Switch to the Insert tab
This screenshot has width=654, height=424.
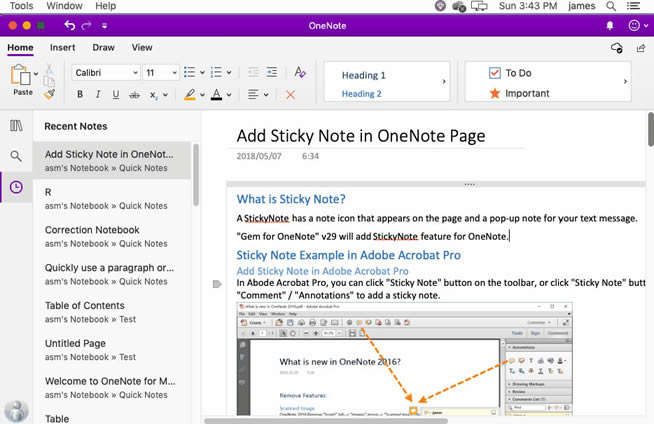63,47
